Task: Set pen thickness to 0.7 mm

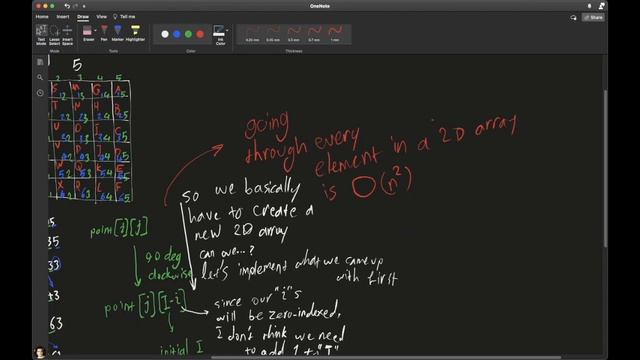Action: pyautogui.click(x=314, y=34)
